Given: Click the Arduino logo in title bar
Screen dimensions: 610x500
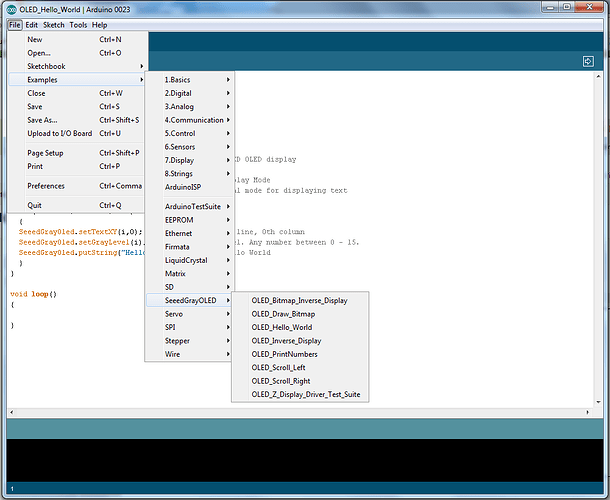Looking at the screenshot, I should tap(12, 9).
